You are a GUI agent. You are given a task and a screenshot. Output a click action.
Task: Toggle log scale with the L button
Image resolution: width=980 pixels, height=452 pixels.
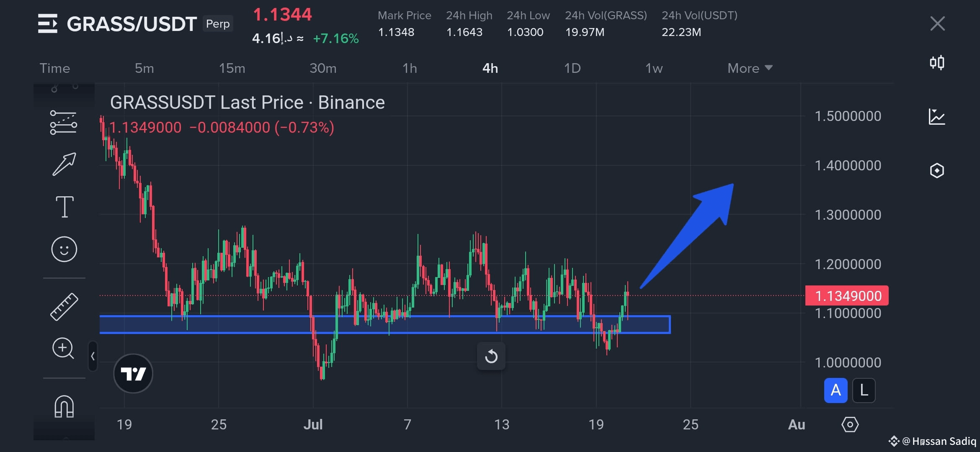[864, 390]
